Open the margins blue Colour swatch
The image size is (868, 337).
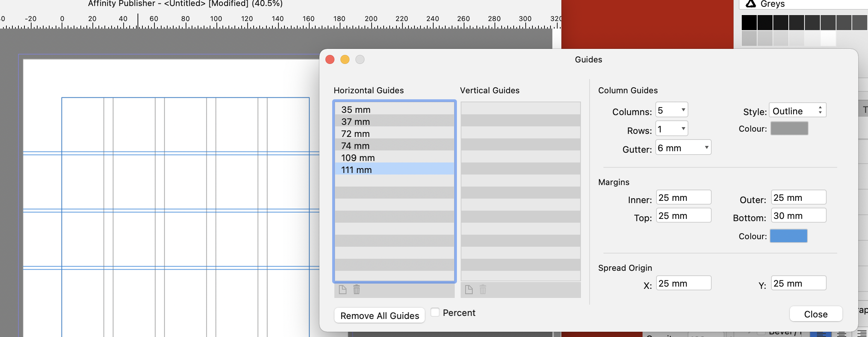[788, 236]
